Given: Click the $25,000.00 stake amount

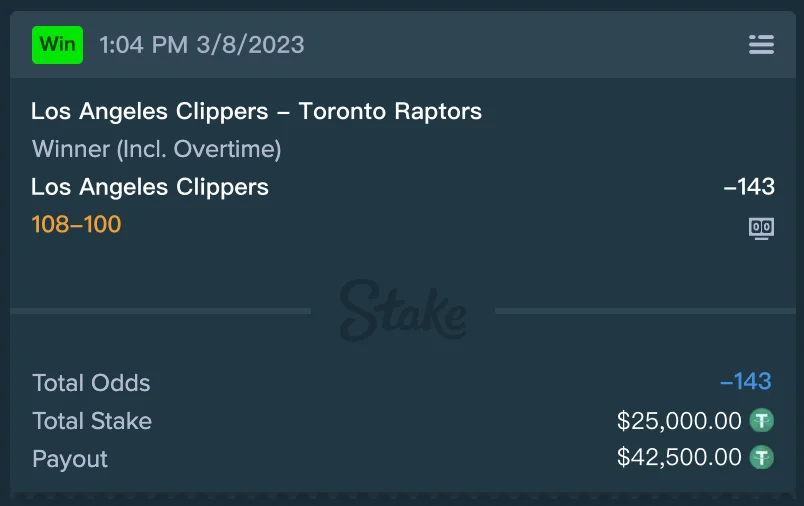Looking at the screenshot, I should pyautogui.click(x=679, y=421).
